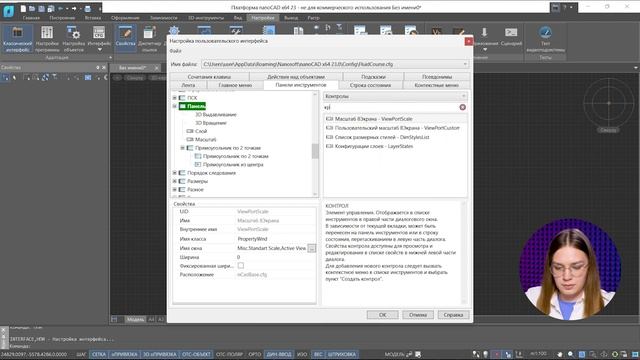Click the save icon in quick access toolbar
640x360 pixels.
point(42,8)
